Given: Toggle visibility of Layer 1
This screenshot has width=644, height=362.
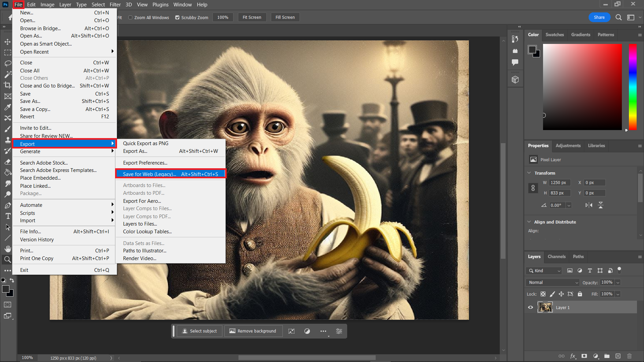Looking at the screenshot, I should tap(530, 307).
